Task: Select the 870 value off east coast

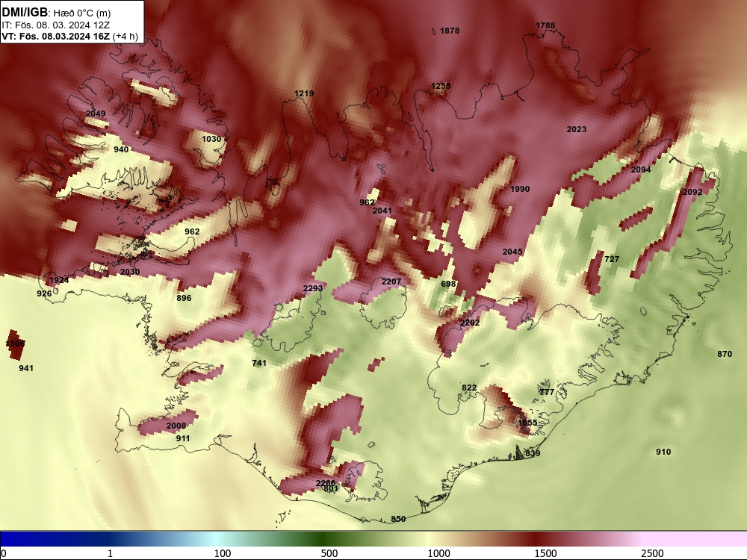Action: [725, 354]
